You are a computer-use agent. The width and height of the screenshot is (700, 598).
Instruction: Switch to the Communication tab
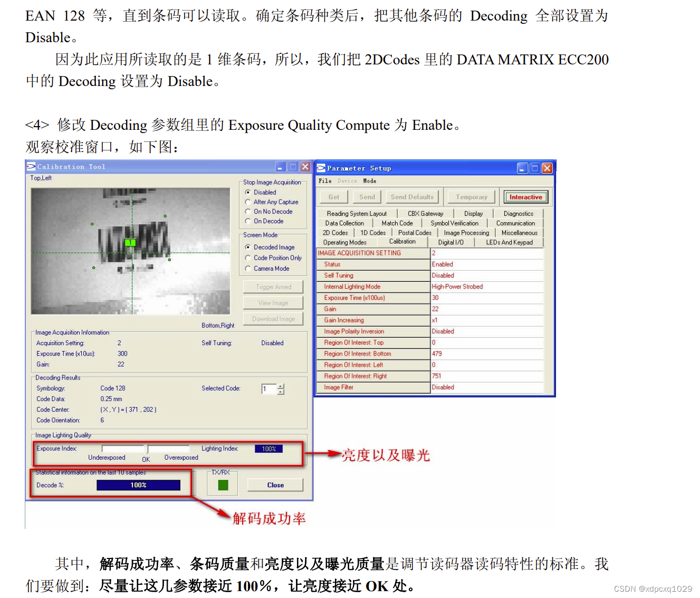coord(515,223)
